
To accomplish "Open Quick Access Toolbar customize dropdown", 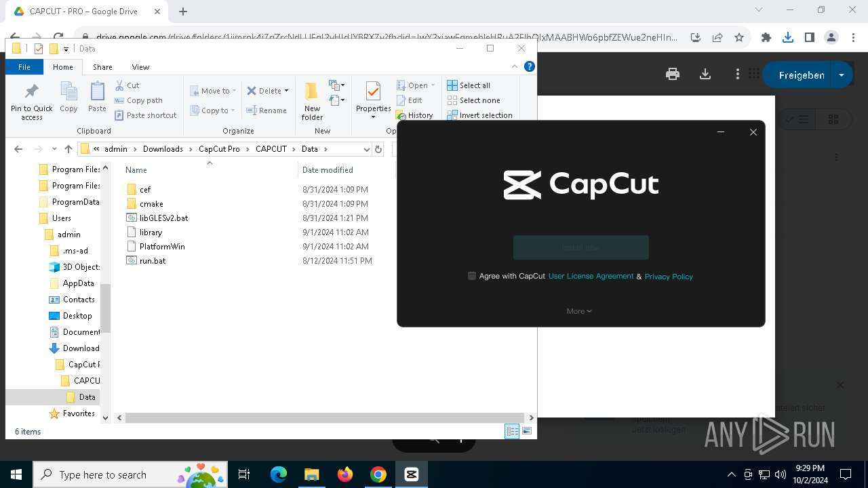I will click(66, 49).
